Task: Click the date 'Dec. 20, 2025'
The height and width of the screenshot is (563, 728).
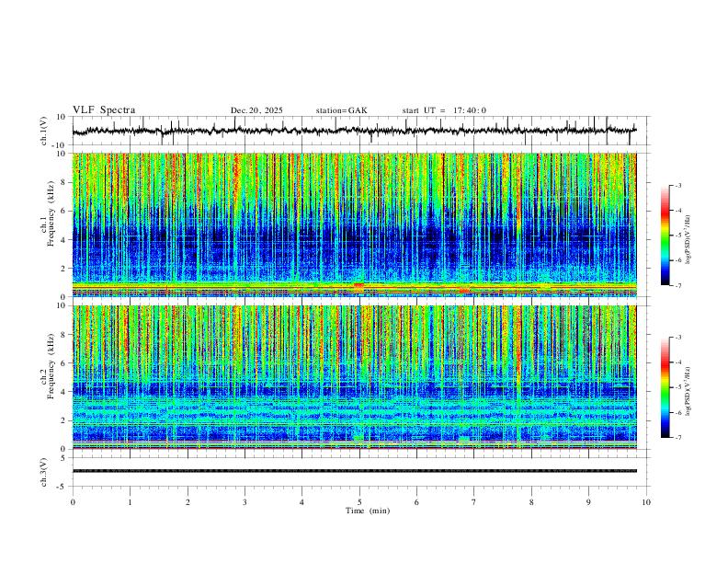Action: point(256,110)
